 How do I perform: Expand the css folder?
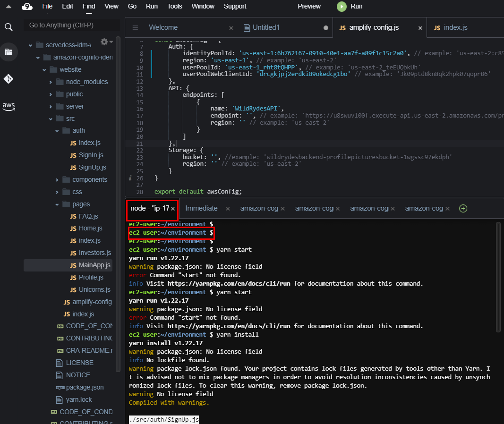point(57,192)
